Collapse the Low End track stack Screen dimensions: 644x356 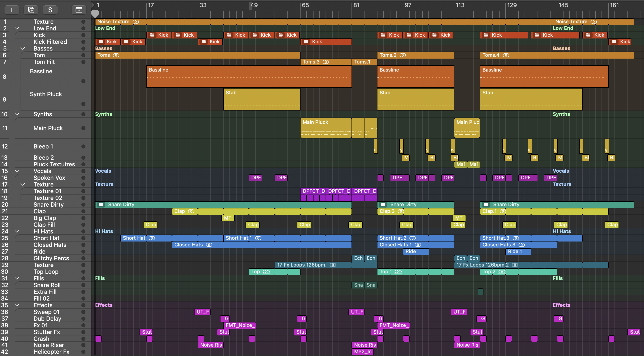(17, 28)
